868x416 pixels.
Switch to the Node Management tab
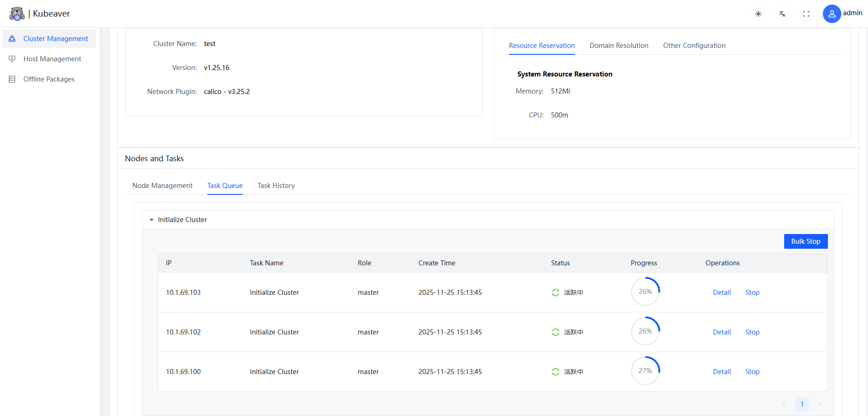pos(162,186)
